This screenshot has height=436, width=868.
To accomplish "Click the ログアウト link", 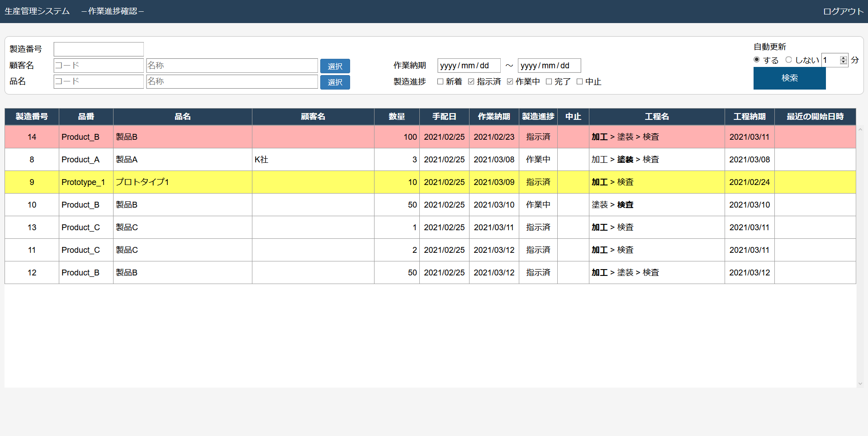I will (843, 11).
